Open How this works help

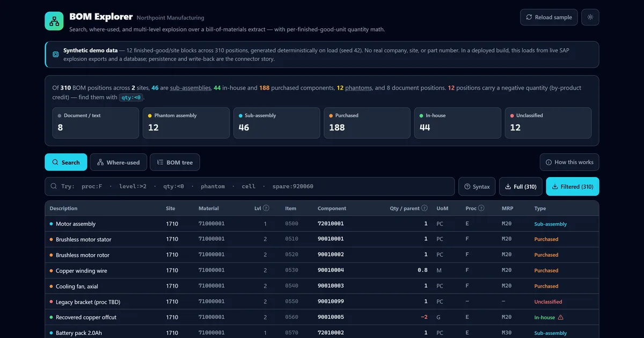tap(569, 162)
